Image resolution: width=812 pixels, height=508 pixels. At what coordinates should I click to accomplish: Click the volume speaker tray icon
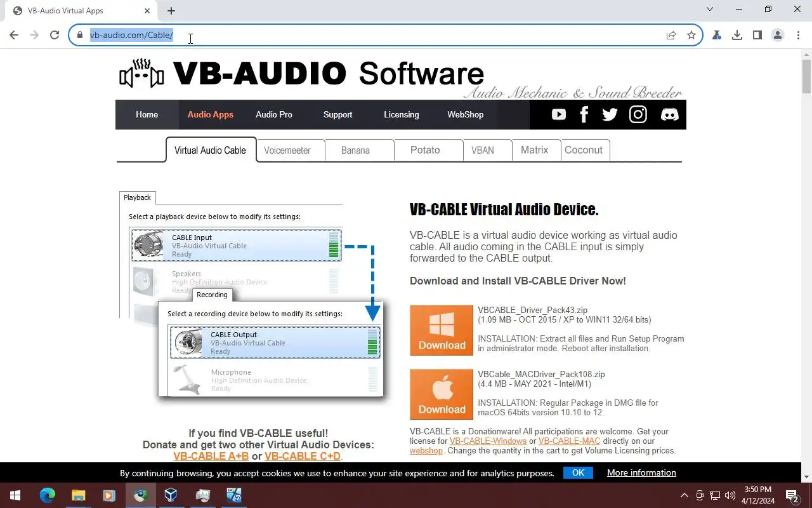(x=730, y=495)
